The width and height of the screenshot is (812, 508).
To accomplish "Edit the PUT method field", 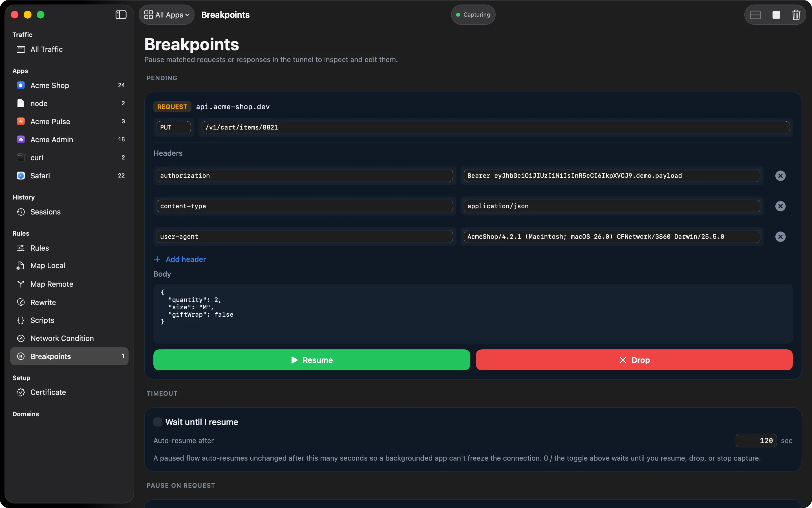I will pyautogui.click(x=173, y=127).
